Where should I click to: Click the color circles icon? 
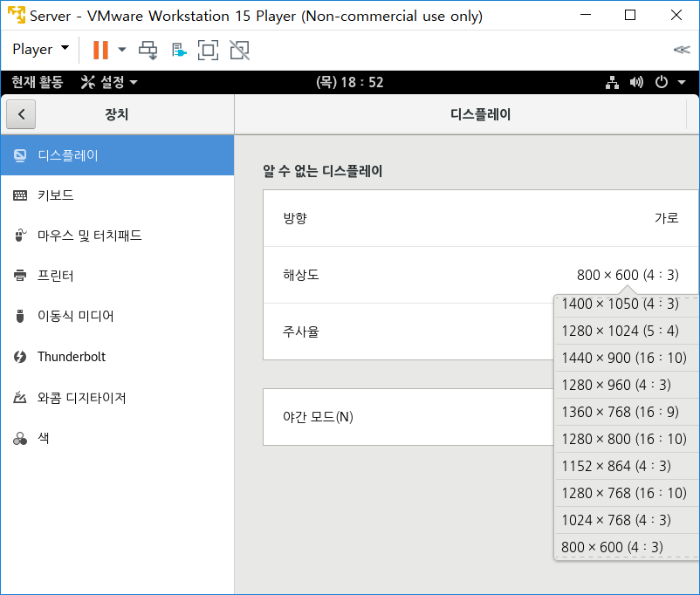coord(20,439)
